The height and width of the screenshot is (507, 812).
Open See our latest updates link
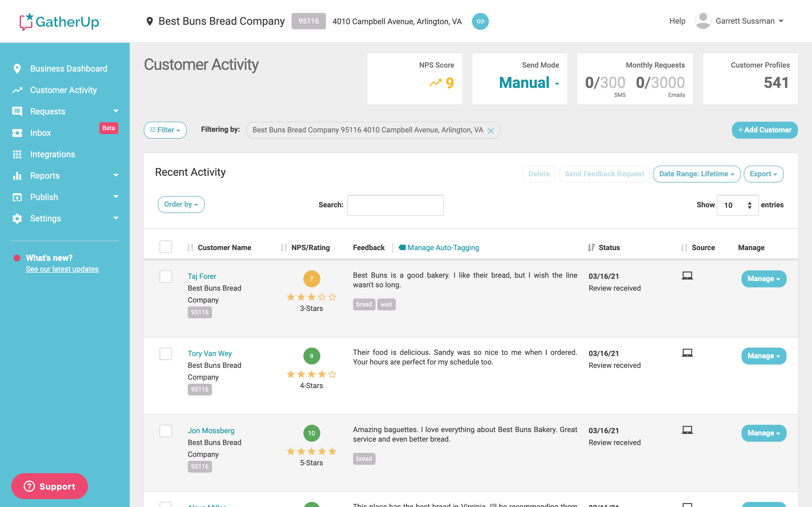(62, 269)
